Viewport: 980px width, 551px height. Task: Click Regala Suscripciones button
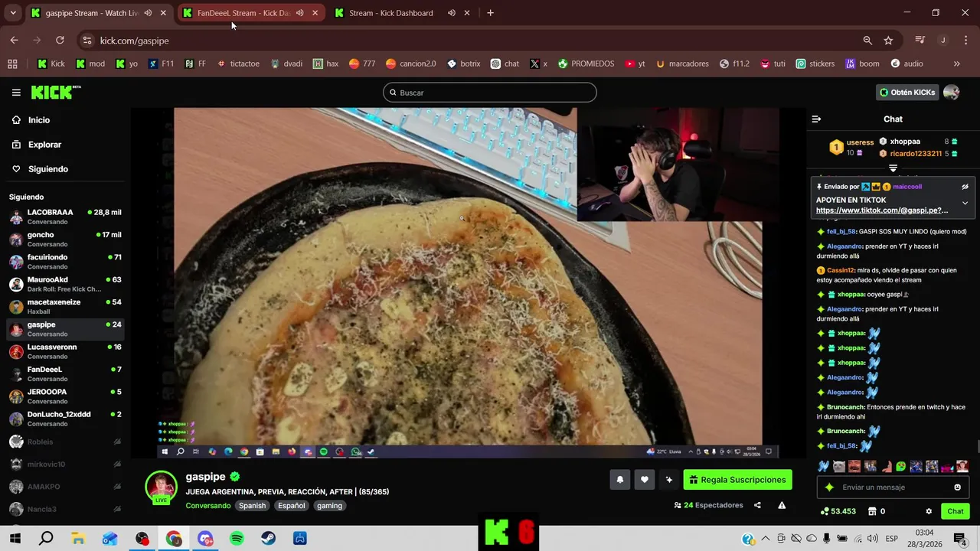(738, 480)
